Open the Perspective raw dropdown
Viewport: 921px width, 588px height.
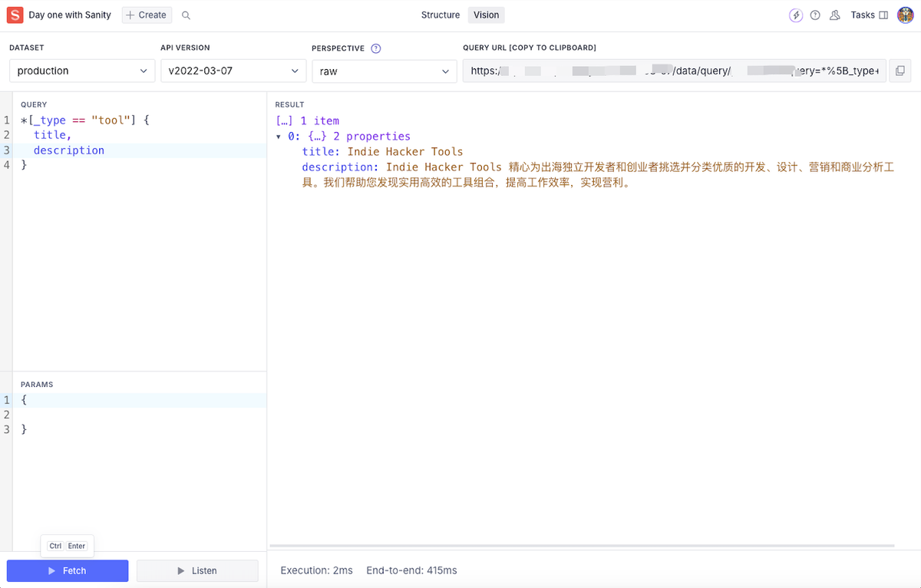[x=385, y=71]
